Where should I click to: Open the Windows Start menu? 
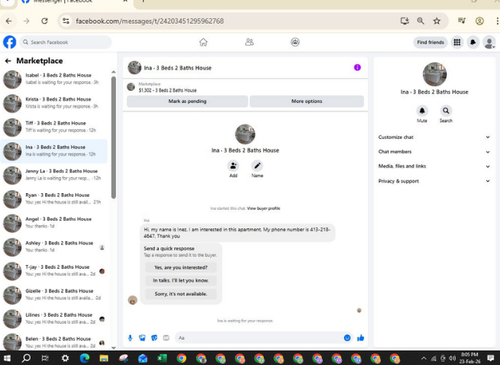pos(7,358)
